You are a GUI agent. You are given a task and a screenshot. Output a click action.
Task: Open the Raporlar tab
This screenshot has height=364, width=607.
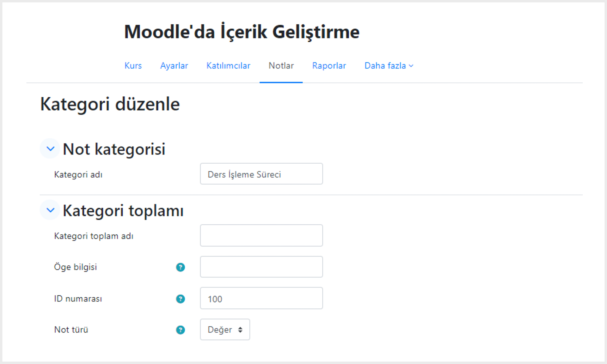[329, 66]
